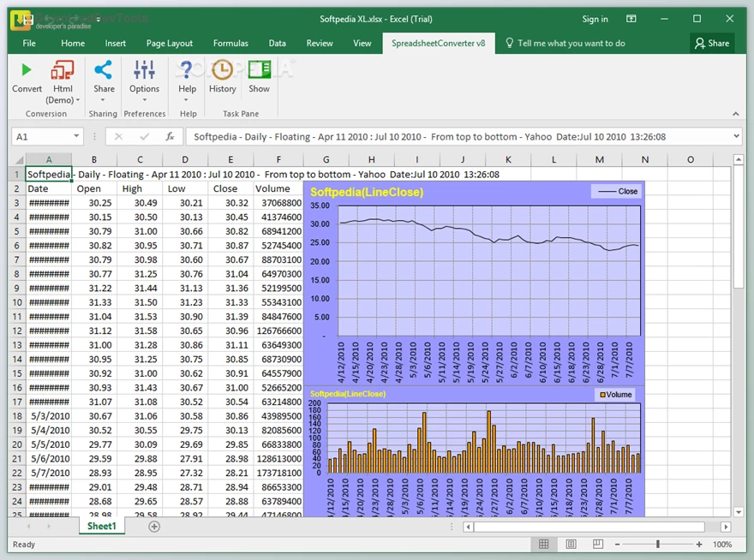This screenshot has height=560, width=754.
Task: Click the formula bar confirm checkmark icon
Action: click(x=144, y=136)
